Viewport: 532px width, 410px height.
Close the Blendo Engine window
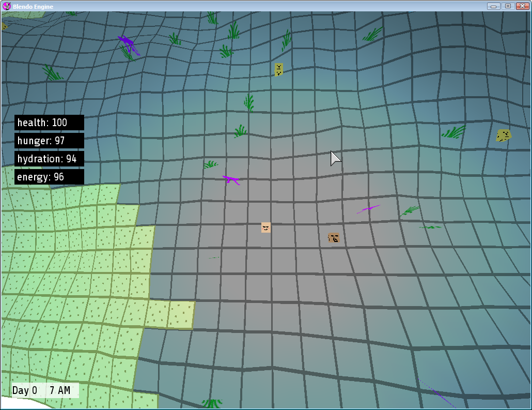(x=523, y=6)
